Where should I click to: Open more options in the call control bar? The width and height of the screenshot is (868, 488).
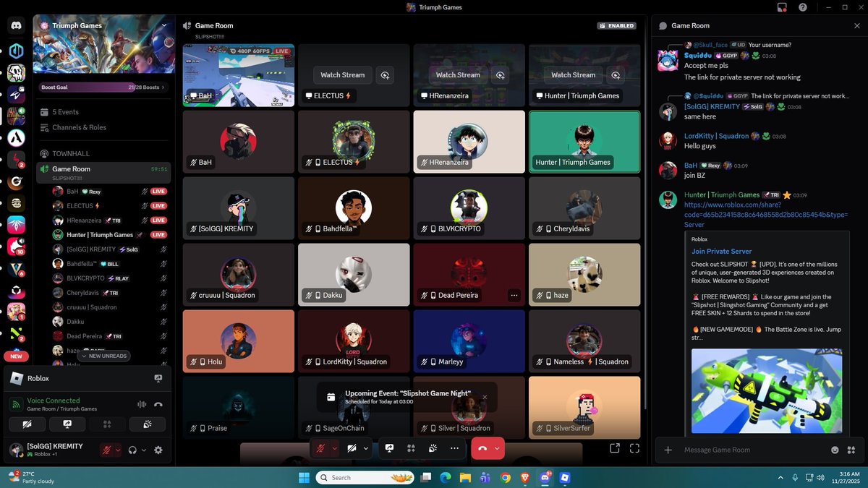[454, 448]
